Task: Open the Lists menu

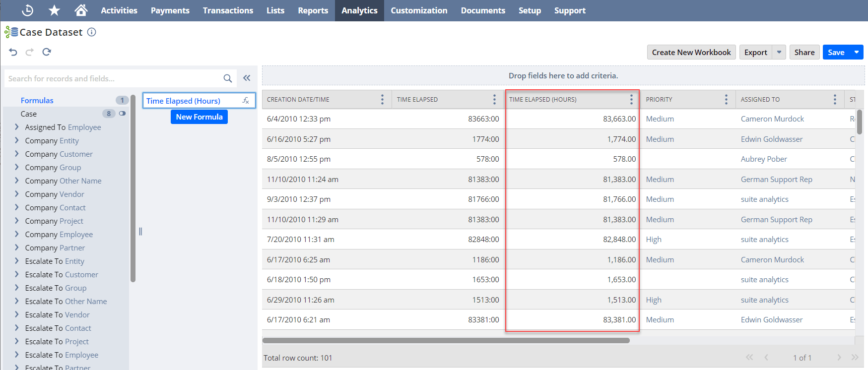Action: coord(275,10)
